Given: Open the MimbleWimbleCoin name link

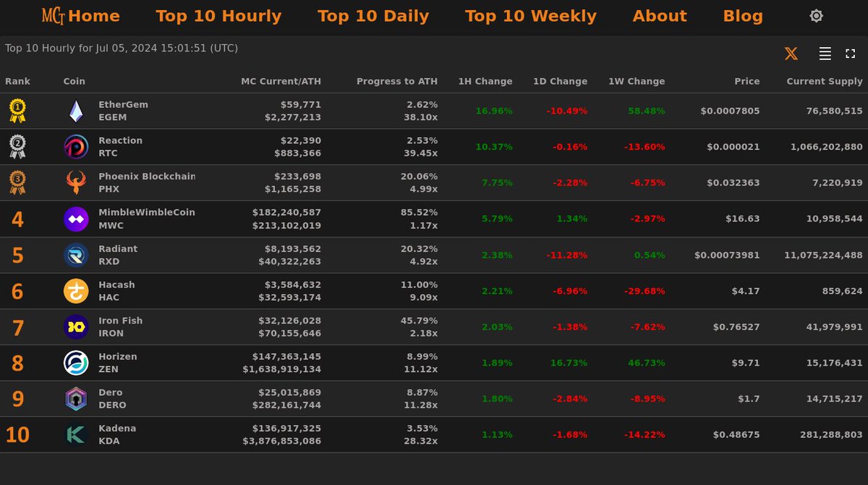Looking at the screenshot, I should (x=147, y=212).
